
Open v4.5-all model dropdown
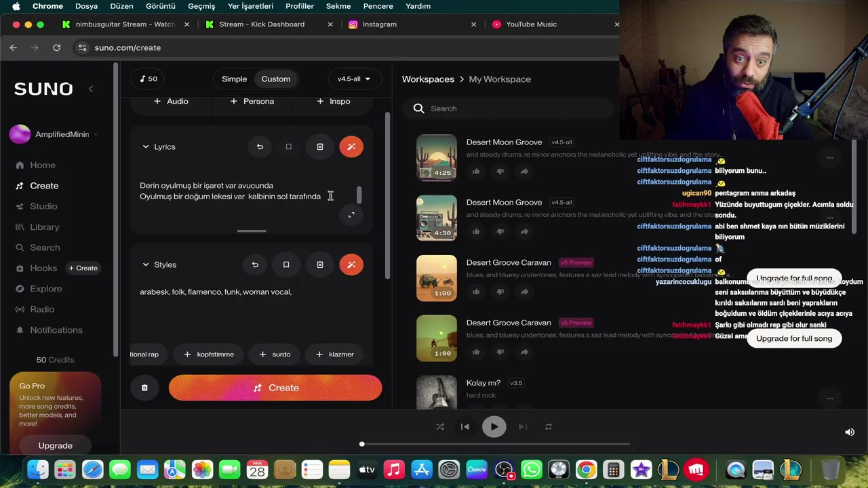[354, 79]
